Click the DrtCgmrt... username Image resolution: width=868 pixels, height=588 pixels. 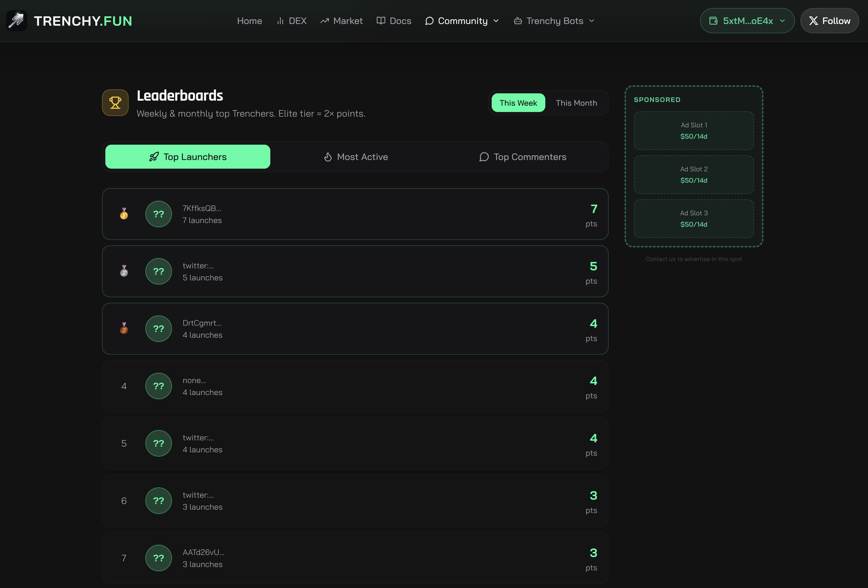pos(202,323)
